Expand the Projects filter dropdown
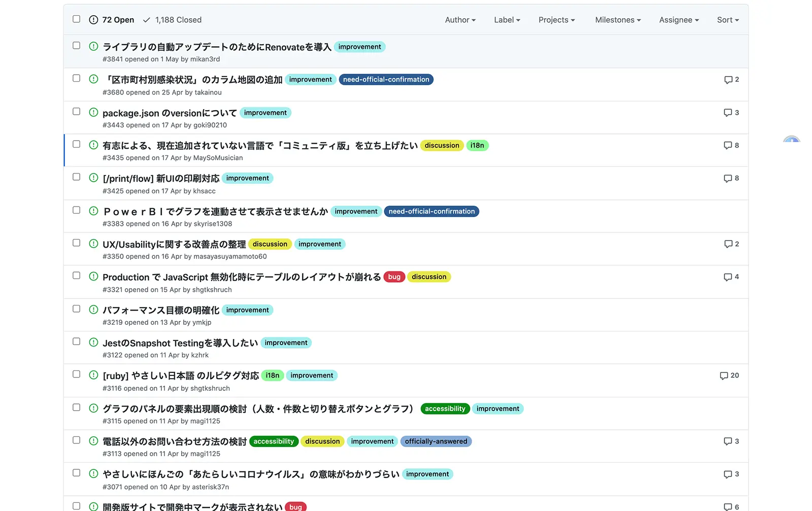812x511 pixels. 557,20
